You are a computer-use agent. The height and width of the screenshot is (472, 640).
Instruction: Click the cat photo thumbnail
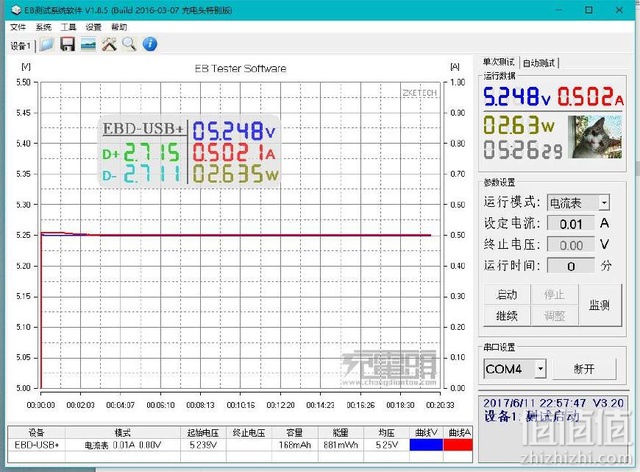(x=595, y=137)
